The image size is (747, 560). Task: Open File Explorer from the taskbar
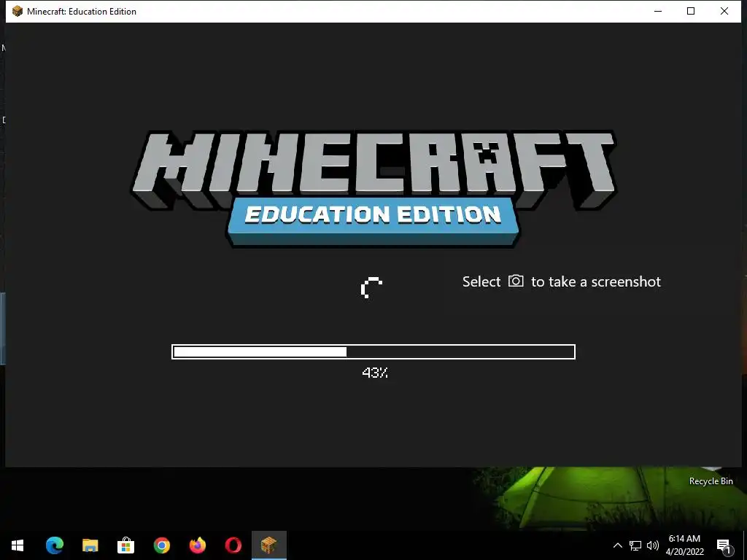90,545
